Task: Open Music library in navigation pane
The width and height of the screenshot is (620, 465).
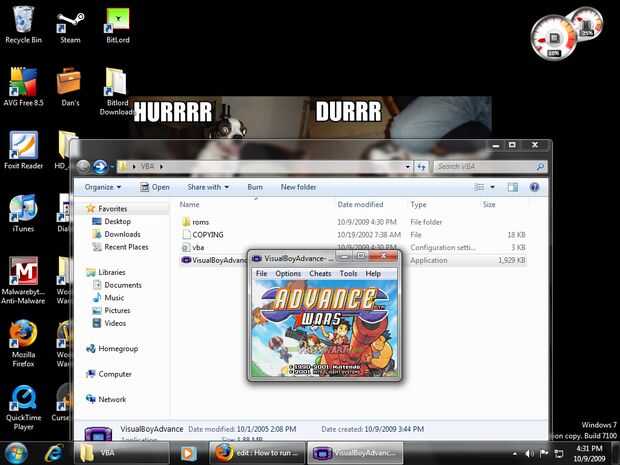Action: [114, 298]
